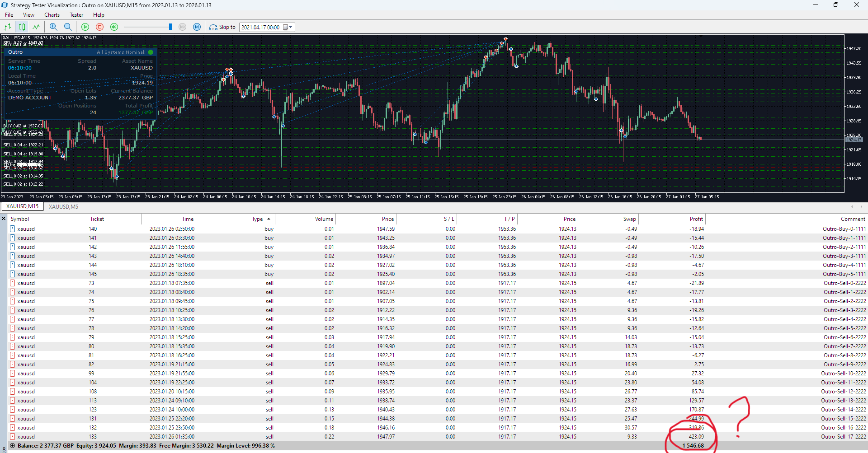The height and width of the screenshot is (453, 868).
Task: Sort trades by the Type column
Action: (258, 219)
